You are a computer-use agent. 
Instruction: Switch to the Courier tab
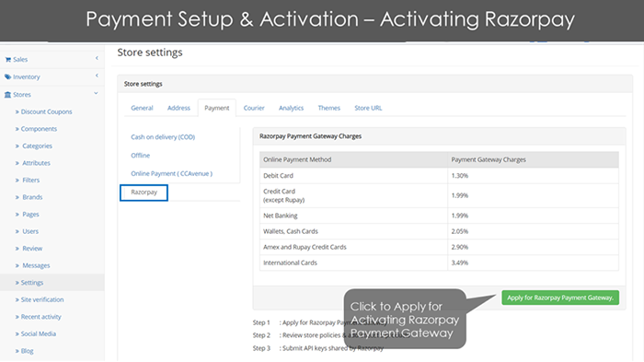click(254, 108)
